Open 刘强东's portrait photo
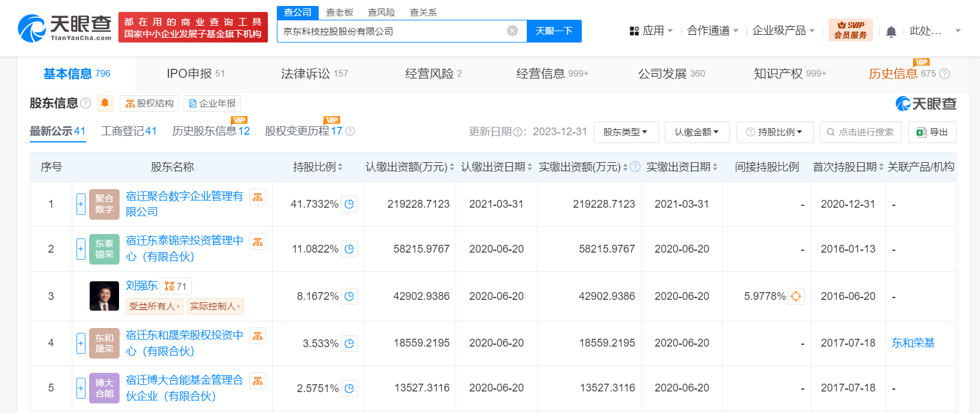This screenshot has width=980, height=413. (x=104, y=296)
